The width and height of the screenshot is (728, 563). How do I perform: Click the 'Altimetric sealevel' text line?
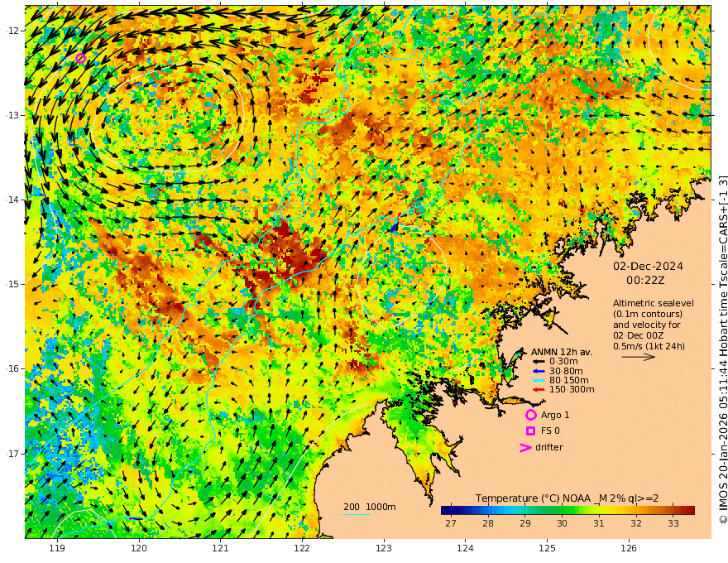[x=654, y=303]
